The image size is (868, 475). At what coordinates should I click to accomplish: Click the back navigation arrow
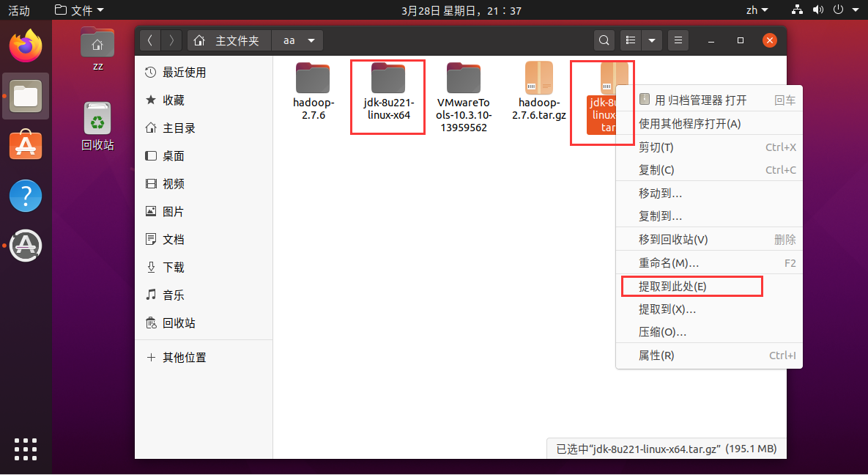click(149, 40)
